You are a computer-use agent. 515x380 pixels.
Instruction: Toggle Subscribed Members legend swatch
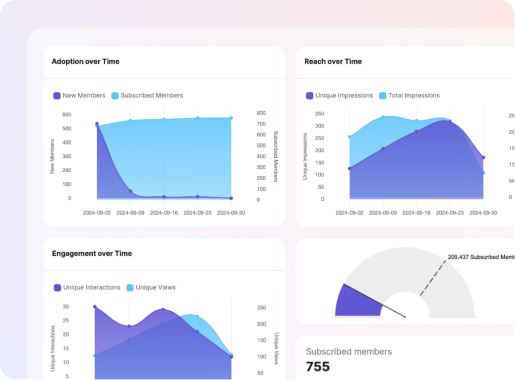[115, 96]
